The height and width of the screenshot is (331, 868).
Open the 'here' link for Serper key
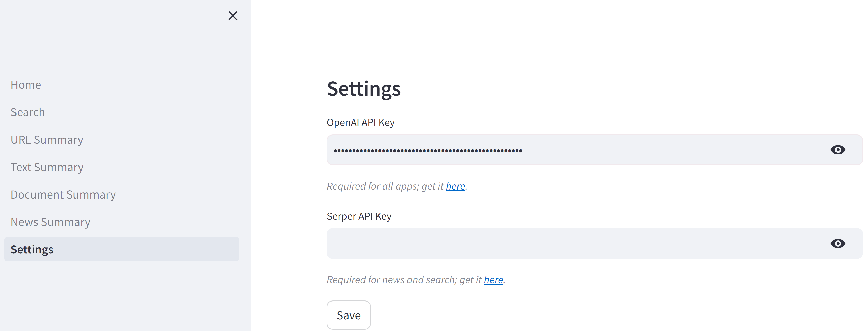tap(493, 280)
